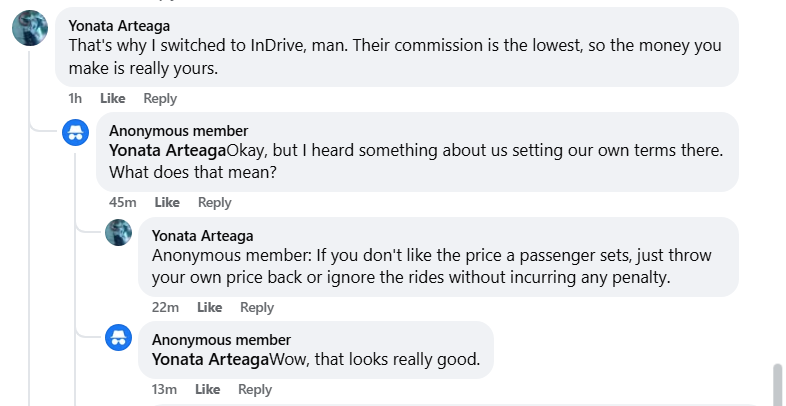786x406 pixels.
Task: Like the 22m Yonata Arteaga reply
Action: click(x=209, y=307)
